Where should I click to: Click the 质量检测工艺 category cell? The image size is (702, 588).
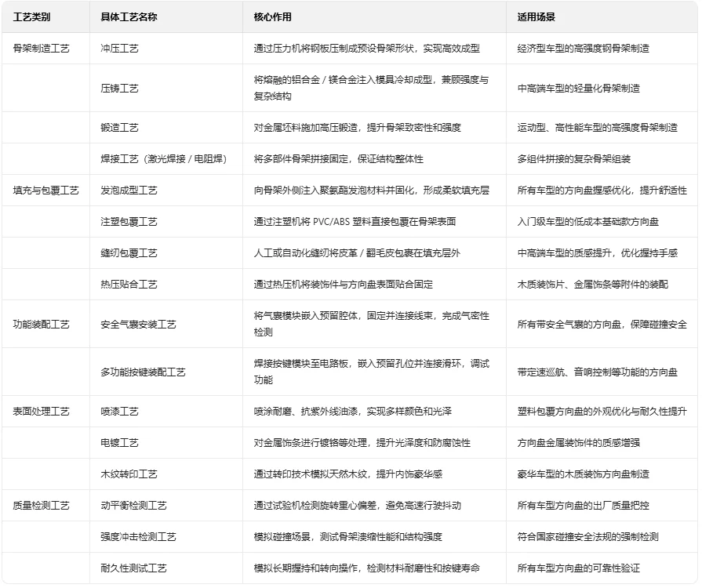pos(43,505)
